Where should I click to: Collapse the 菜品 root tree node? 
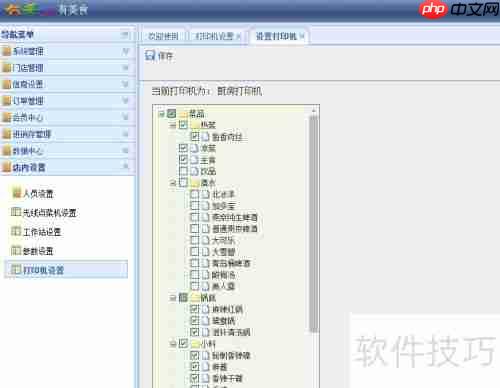point(161,114)
